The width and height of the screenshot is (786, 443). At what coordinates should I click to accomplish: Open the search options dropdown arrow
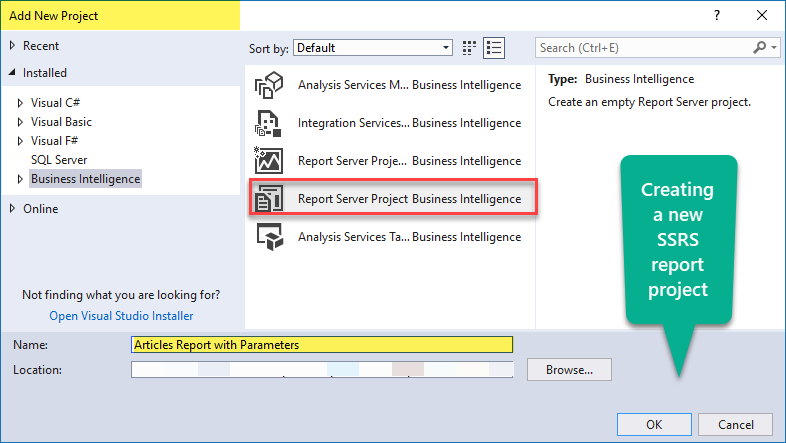click(x=774, y=48)
